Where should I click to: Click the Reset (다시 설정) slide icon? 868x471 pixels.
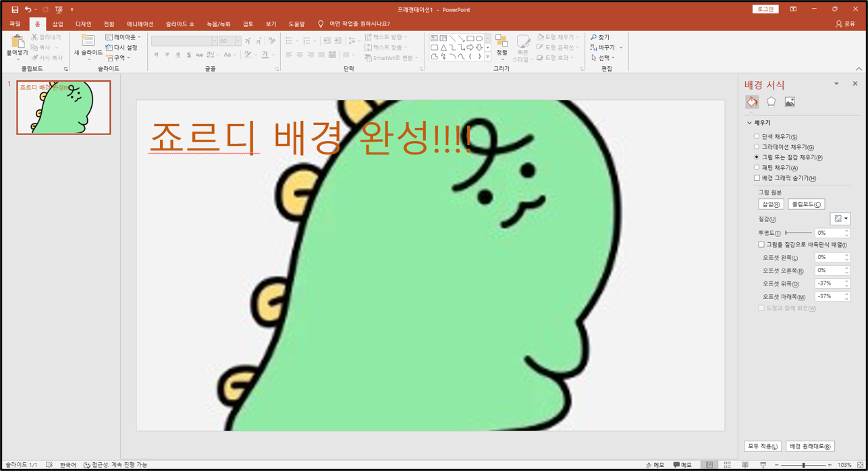(x=109, y=48)
